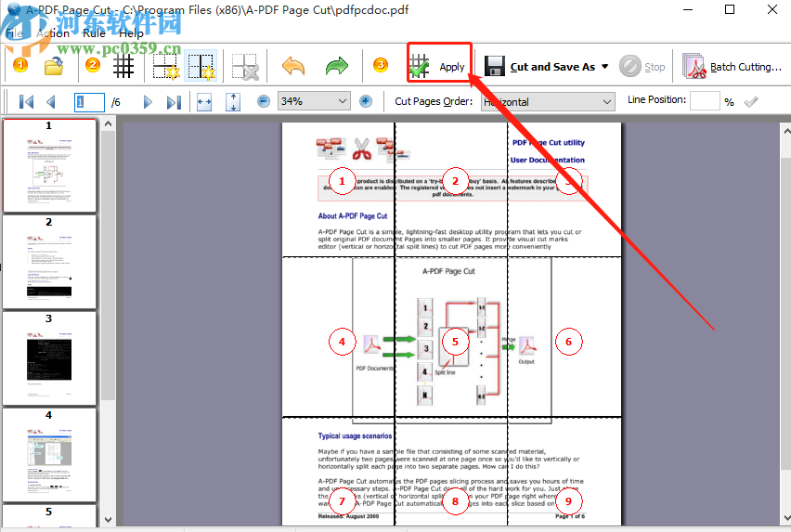Select the page 4 thumbnail
The height and width of the screenshot is (532, 791).
(49, 455)
